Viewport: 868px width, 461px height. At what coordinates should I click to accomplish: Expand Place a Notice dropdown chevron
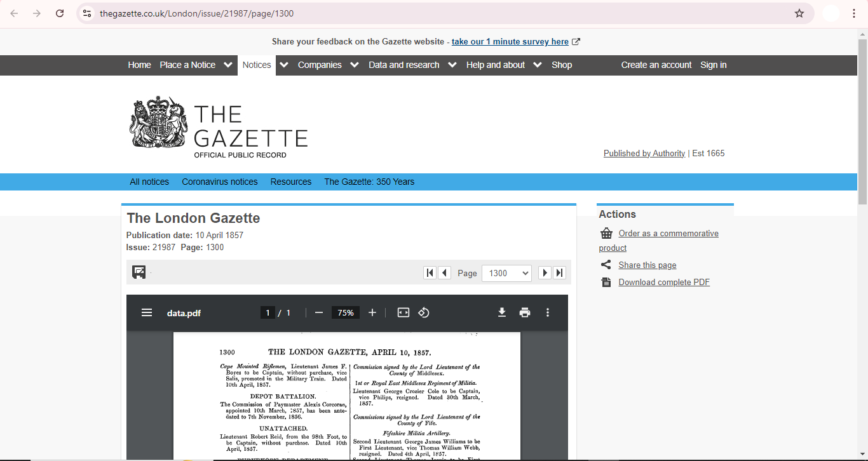pos(227,65)
